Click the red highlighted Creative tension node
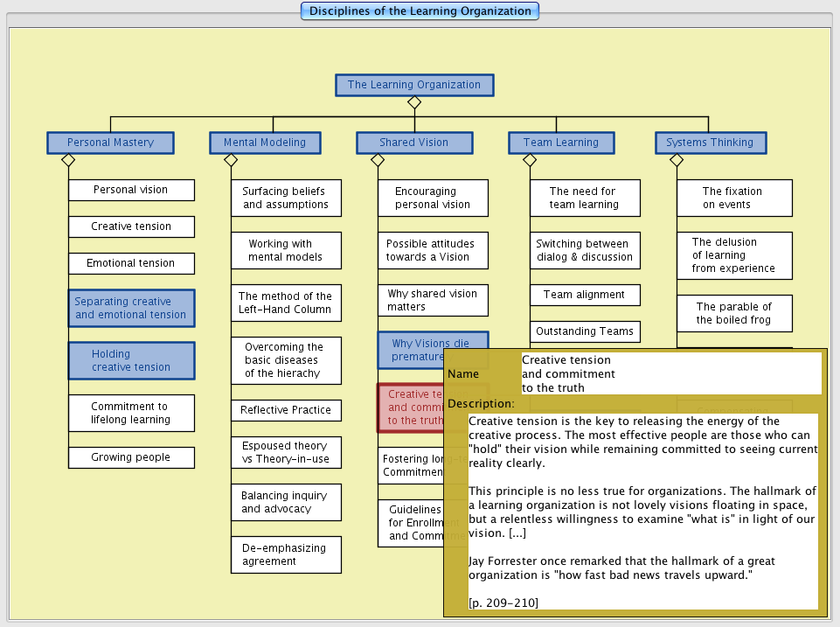 pyautogui.click(x=409, y=408)
